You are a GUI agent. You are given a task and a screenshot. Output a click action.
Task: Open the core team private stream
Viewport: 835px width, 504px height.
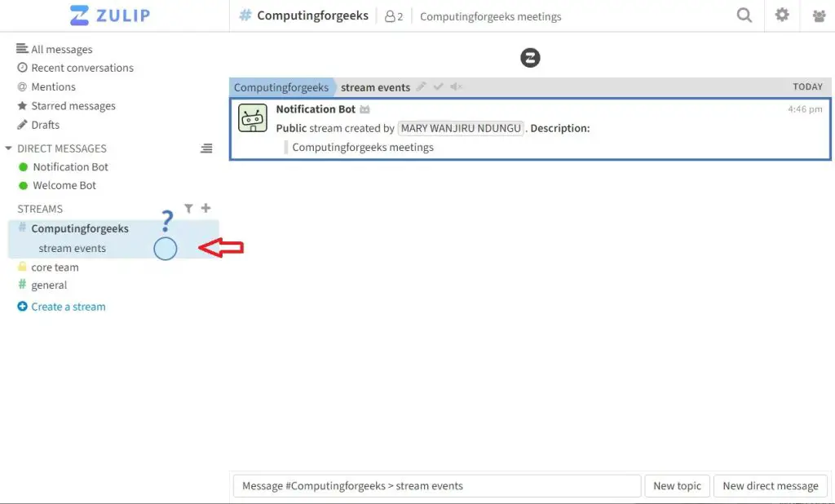55,267
